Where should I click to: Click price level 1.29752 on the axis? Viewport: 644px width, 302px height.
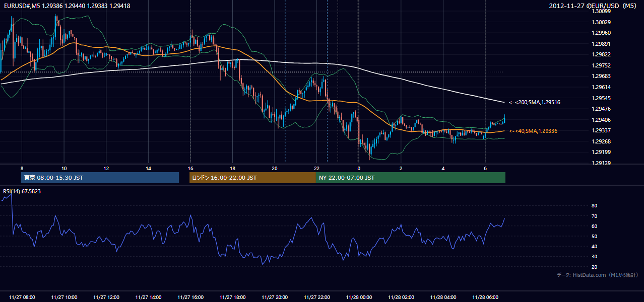[x=602, y=65]
